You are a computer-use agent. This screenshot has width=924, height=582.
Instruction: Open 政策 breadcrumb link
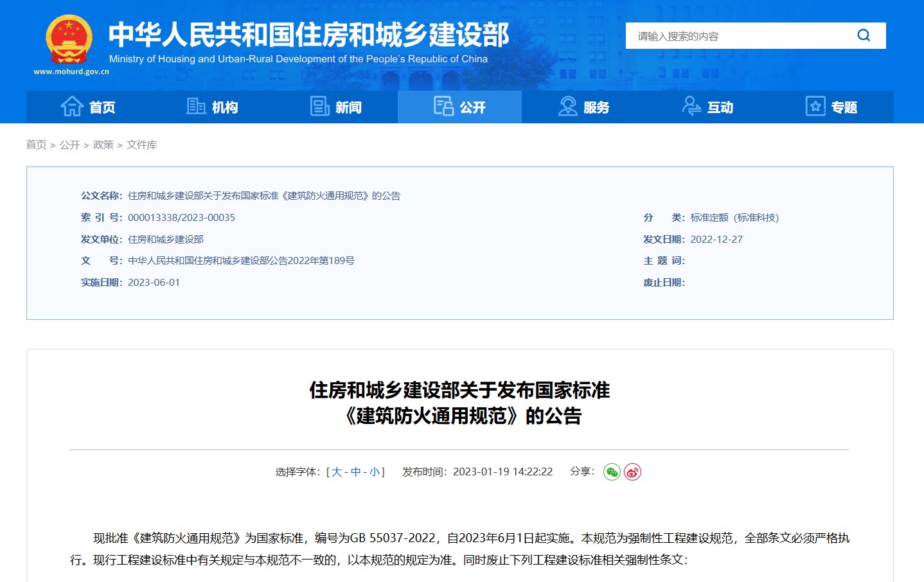tap(103, 145)
